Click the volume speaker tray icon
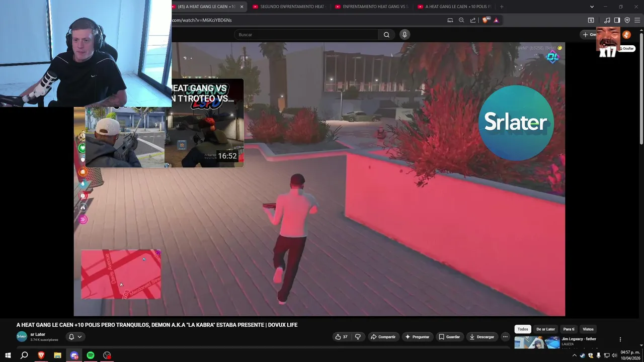Viewport: 644px width, 362px height. coord(614,355)
